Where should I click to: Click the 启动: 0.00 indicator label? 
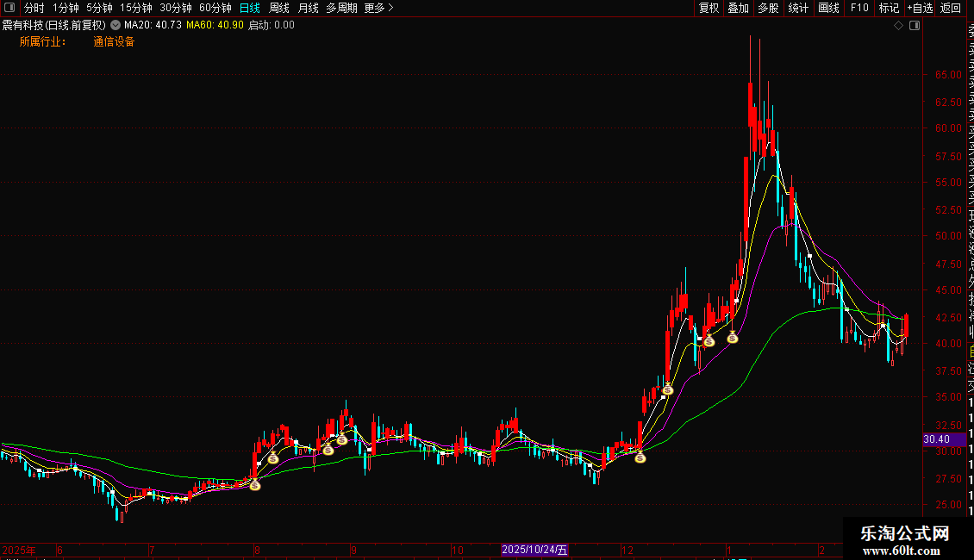(x=272, y=26)
